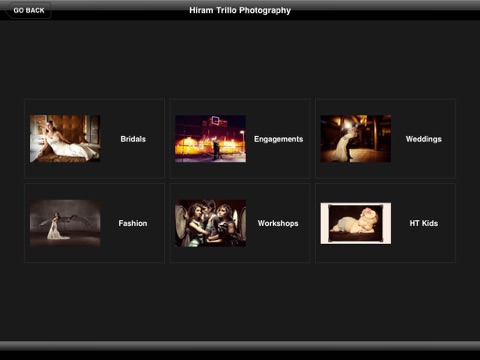Open the Bridals gallery thumbnail

[65, 139]
